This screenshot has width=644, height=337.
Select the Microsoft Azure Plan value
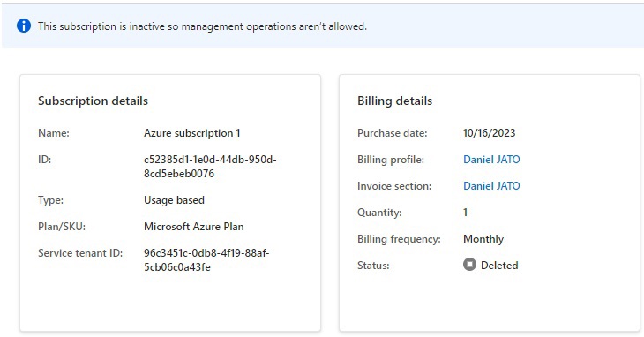click(194, 227)
